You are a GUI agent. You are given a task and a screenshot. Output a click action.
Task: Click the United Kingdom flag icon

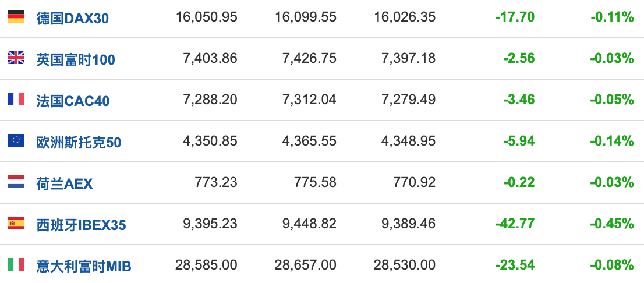point(16,58)
